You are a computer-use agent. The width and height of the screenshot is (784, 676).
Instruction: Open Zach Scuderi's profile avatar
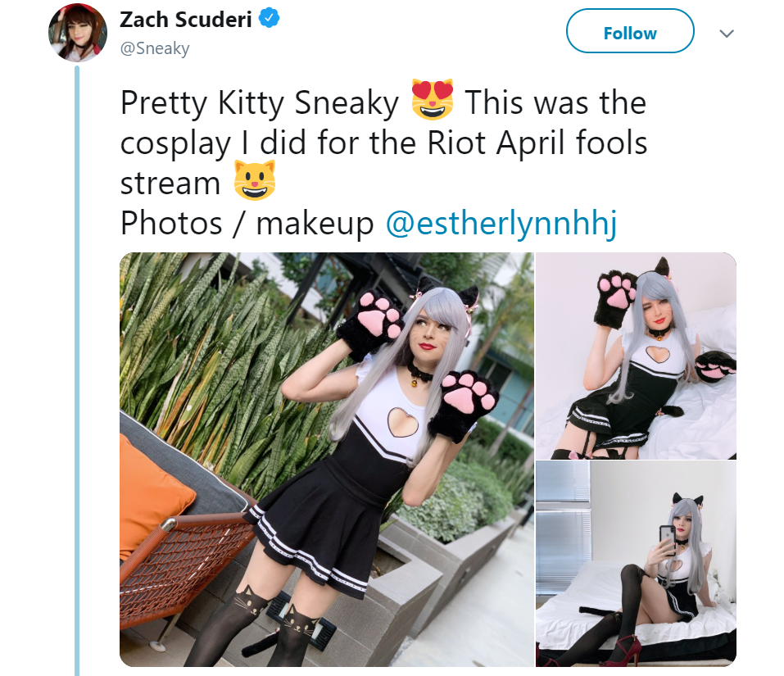point(78,33)
